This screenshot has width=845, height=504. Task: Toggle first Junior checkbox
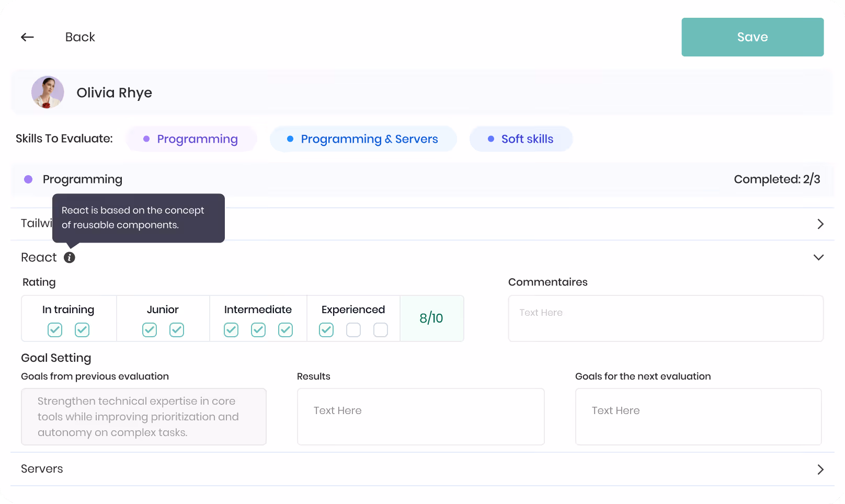coord(150,330)
